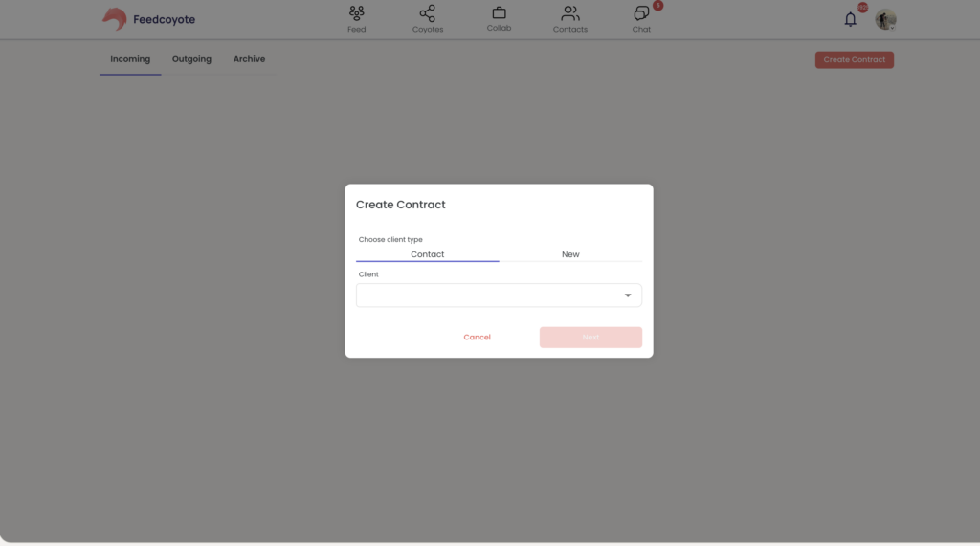
Task: Select the Contacts people icon
Action: 570,13
